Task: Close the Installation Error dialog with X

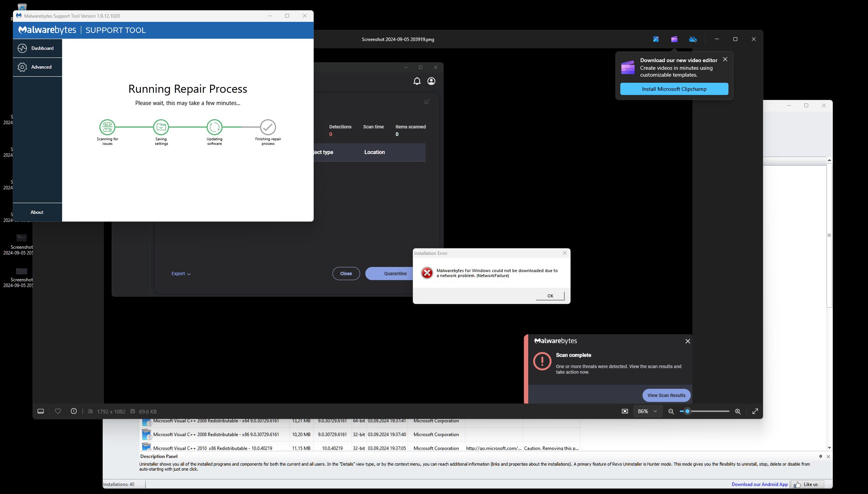Action: (564, 253)
